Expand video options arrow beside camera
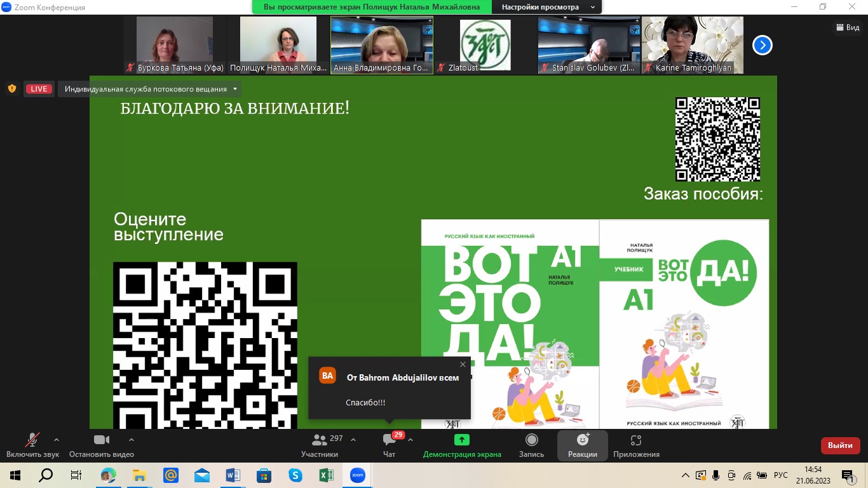 click(x=132, y=439)
